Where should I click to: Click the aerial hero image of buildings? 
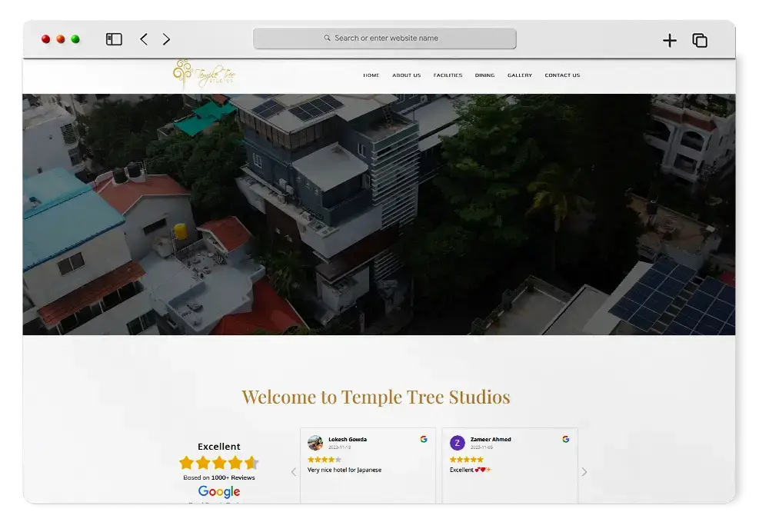coord(378,214)
